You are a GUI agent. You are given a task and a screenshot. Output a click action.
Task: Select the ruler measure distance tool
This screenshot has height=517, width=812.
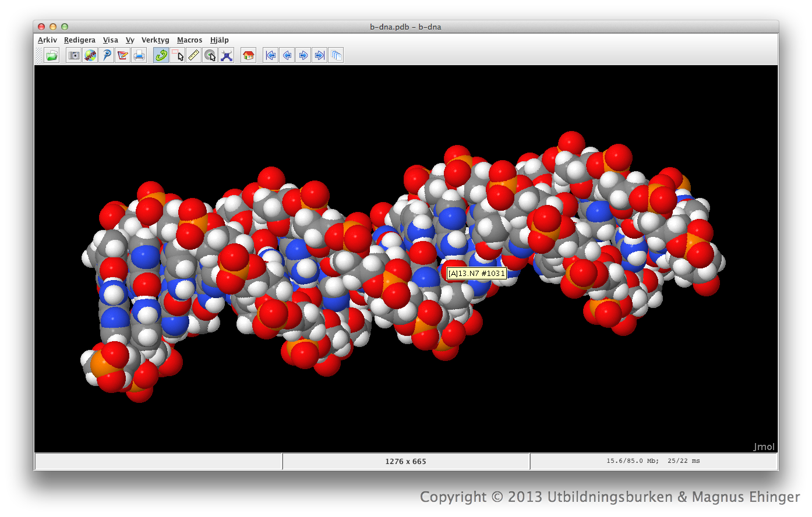point(194,55)
